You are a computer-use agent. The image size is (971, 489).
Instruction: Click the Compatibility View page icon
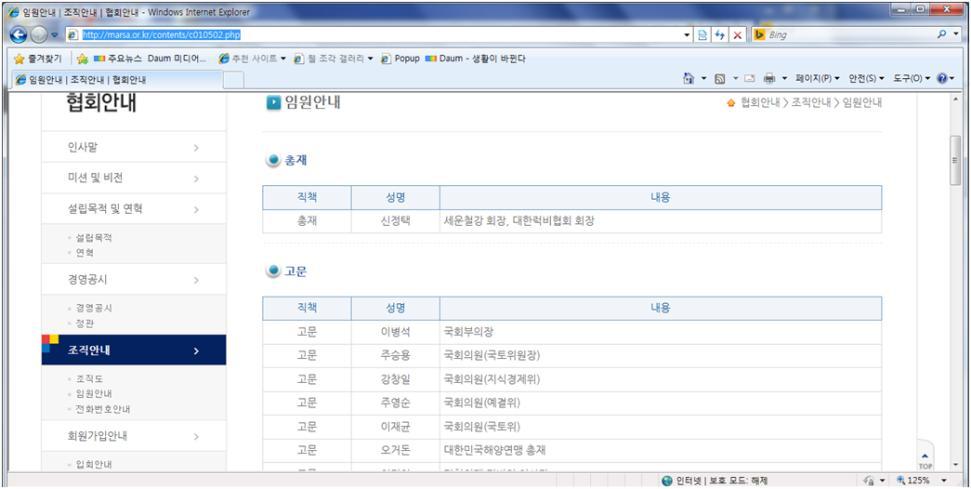point(703,35)
